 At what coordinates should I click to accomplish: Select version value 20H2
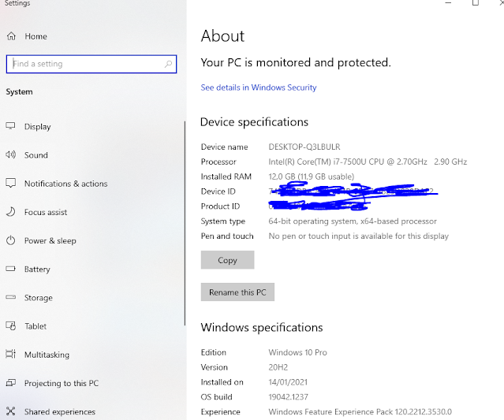tap(278, 367)
